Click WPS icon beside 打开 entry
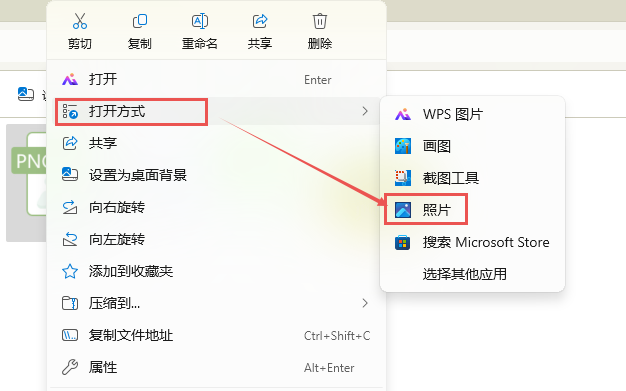 point(70,79)
